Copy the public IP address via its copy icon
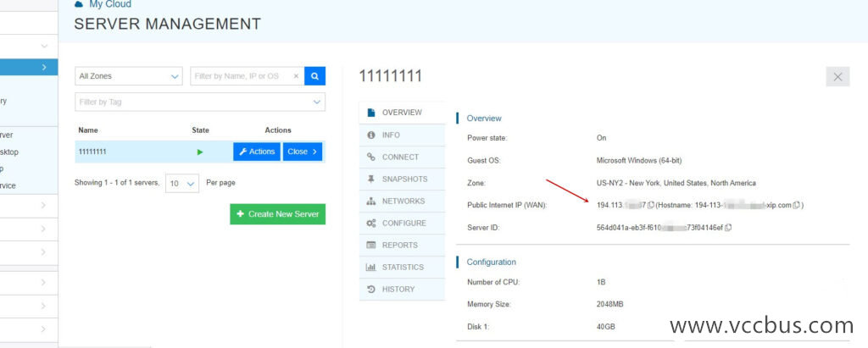Viewport: 868px width, 348px height. 651,205
